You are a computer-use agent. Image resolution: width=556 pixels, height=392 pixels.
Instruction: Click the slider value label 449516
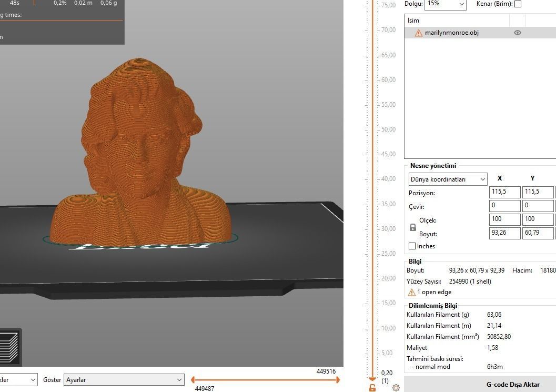[326, 371]
